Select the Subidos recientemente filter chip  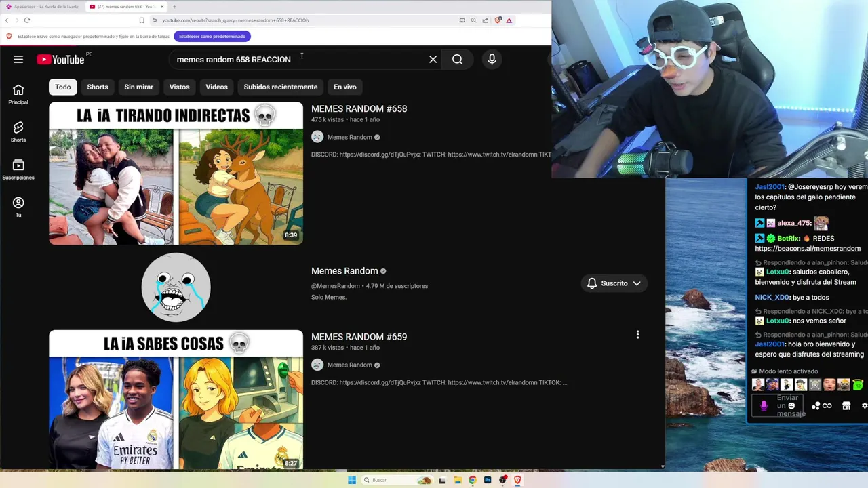281,87
